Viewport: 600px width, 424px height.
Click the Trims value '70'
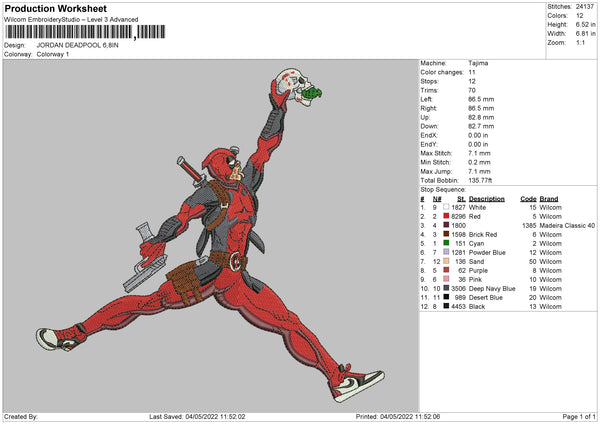472,90
